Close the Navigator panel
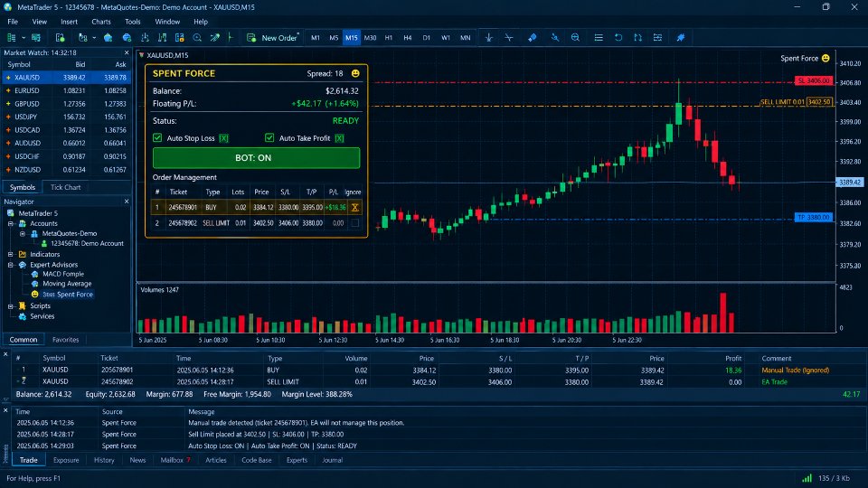 tap(127, 202)
